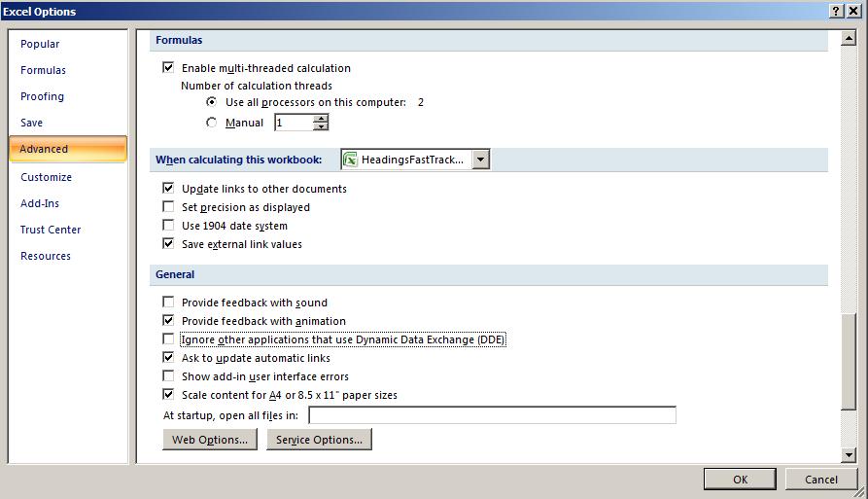Check Ignore other applications that use DDE
Image resolution: width=868 pixels, height=499 pixels.
(x=168, y=339)
